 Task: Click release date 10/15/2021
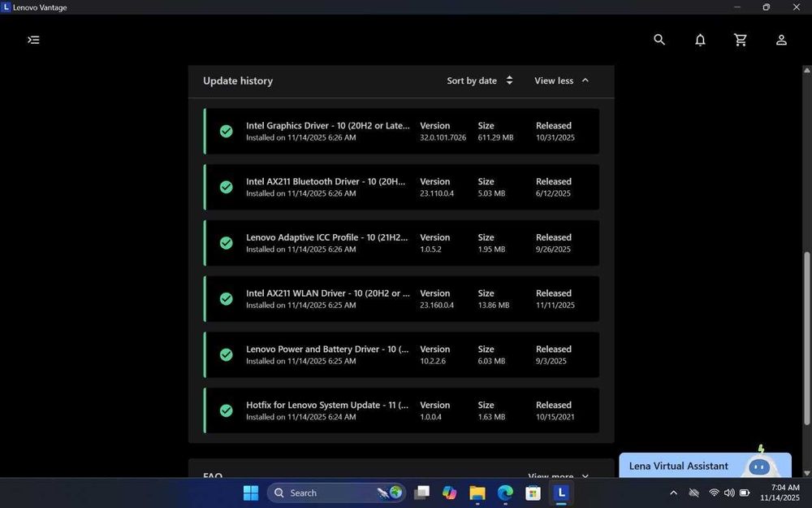click(555, 417)
